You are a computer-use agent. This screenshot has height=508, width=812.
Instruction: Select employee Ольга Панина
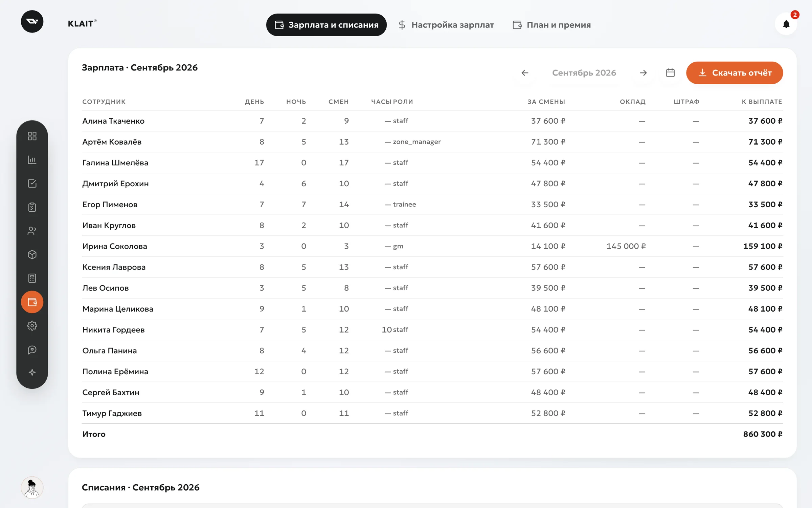point(110,351)
